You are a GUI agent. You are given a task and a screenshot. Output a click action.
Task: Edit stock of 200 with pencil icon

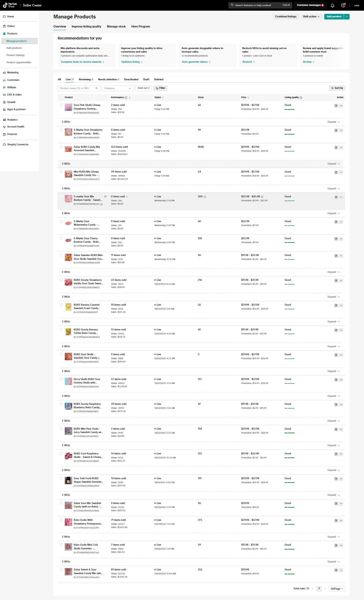tap(205, 197)
